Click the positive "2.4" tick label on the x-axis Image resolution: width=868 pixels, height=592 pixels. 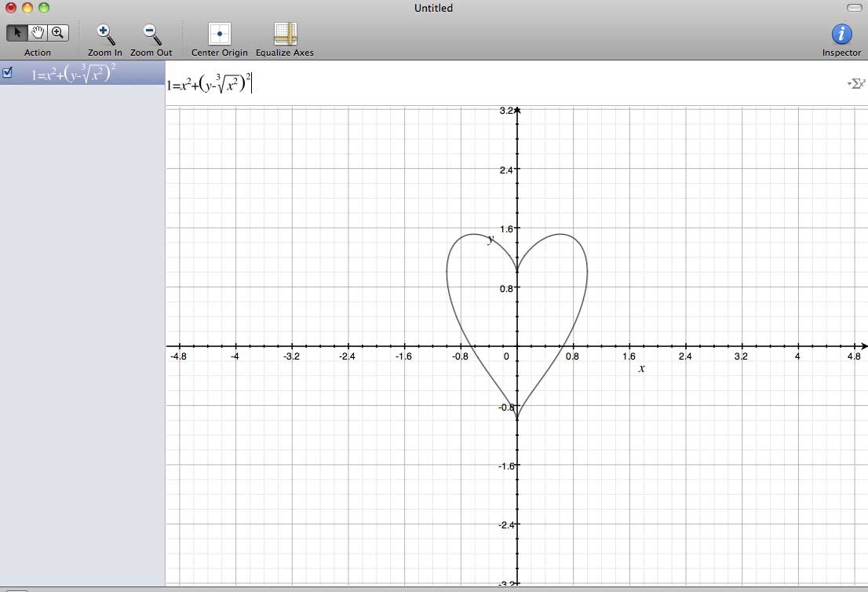[685, 356]
